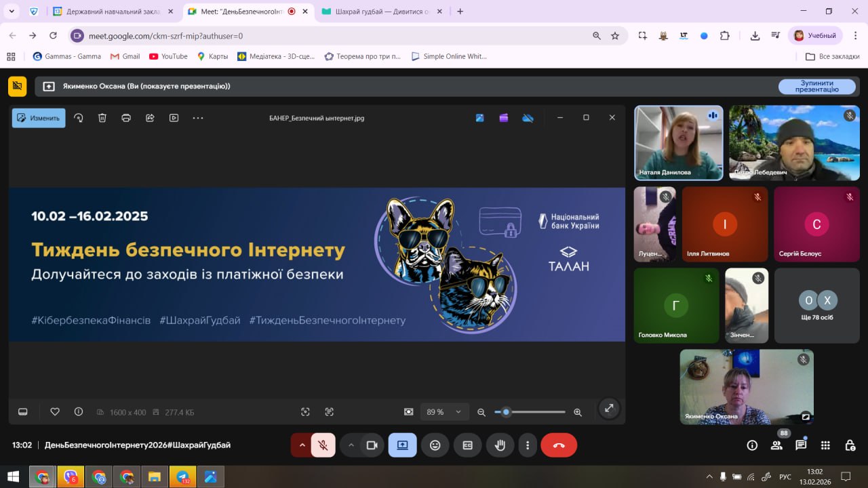Open the chat panel icon
The height and width of the screenshot is (488, 868).
tap(801, 445)
